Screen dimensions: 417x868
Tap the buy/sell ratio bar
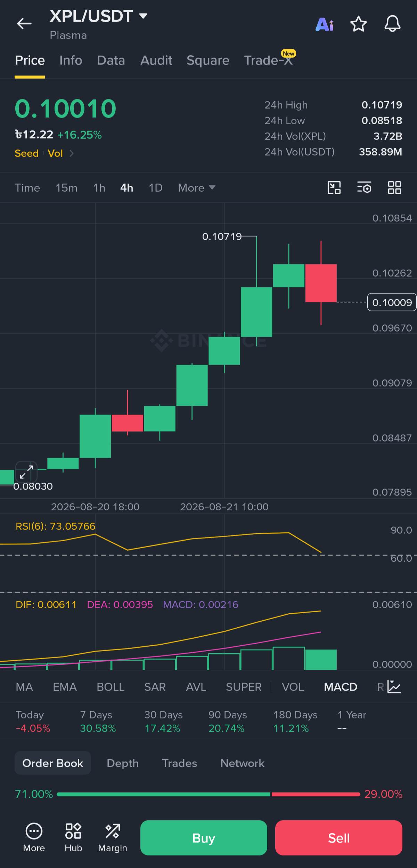pos(208,794)
